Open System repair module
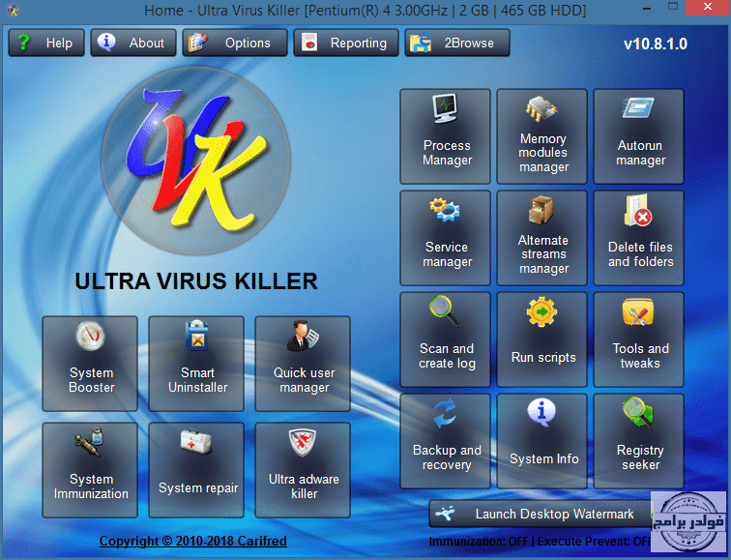This screenshot has height=560, width=731. click(196, 470)
